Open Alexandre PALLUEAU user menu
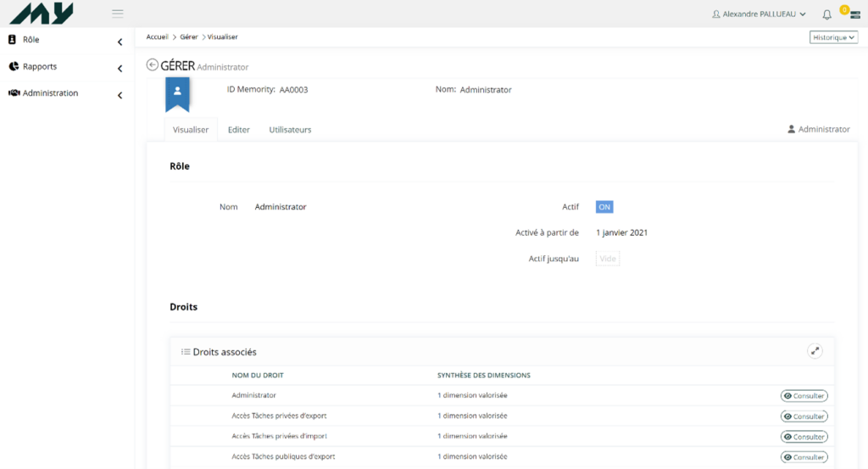The image size is (868, 469). click(x=759, y=14)
